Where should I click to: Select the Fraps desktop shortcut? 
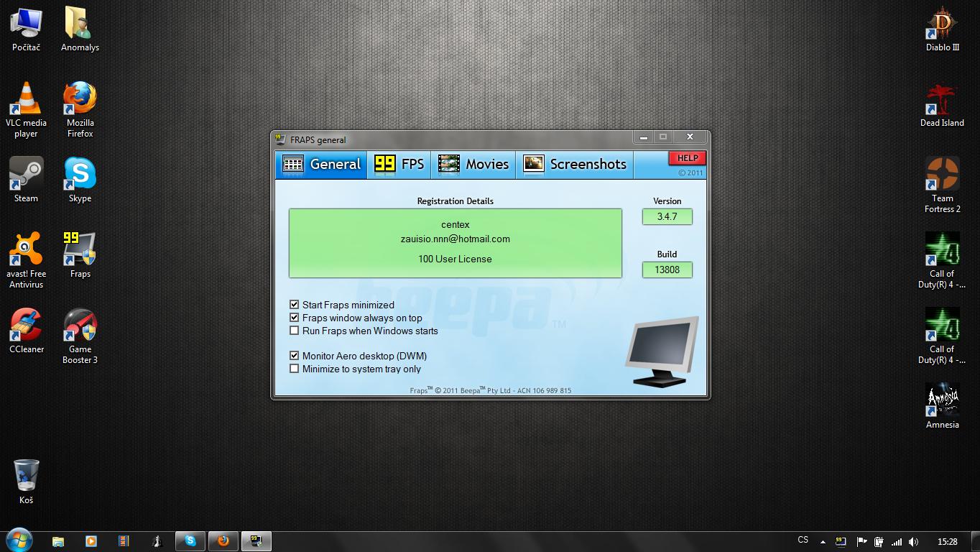point(80,255)
